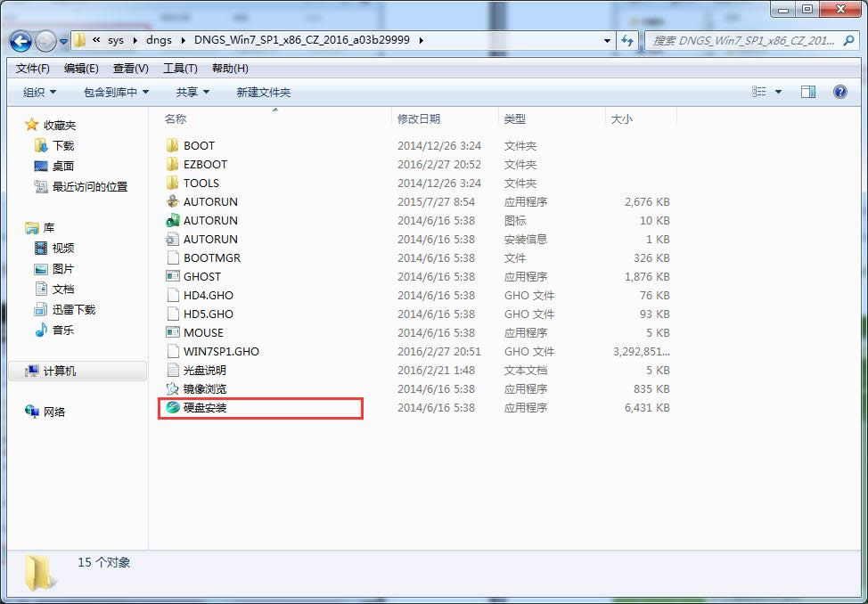Click the 新建文件夹 button
This screenshot has height=604, width=868.
point(263,93)
